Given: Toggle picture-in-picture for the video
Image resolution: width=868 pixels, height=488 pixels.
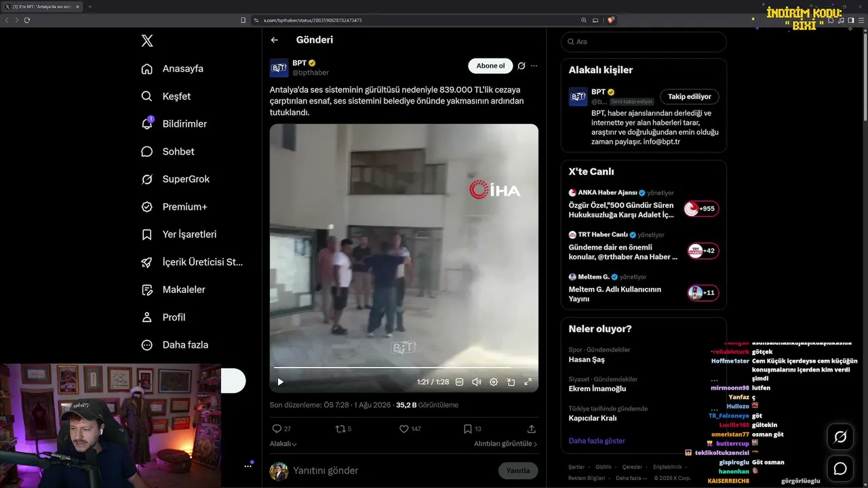Looking at the screenshot, I should tap(511, 382).
